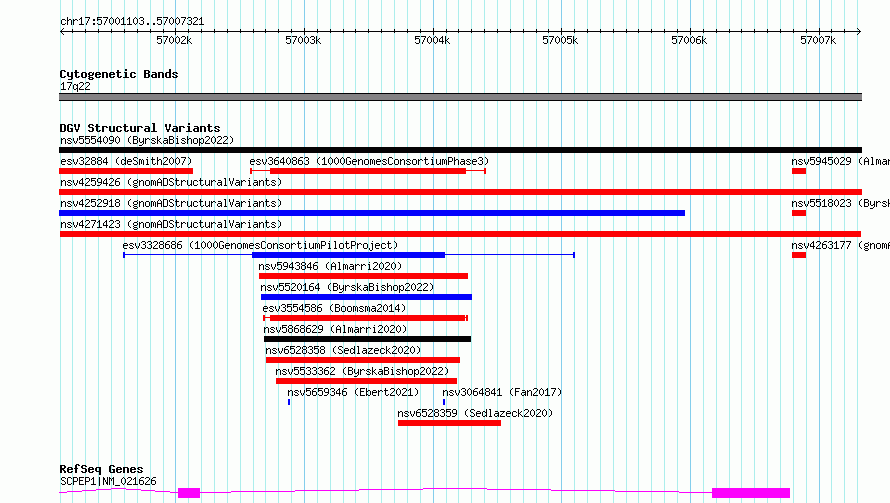Click the 57004k ruler tick label
Screen dimensions: 890x503
coord(432,40)
